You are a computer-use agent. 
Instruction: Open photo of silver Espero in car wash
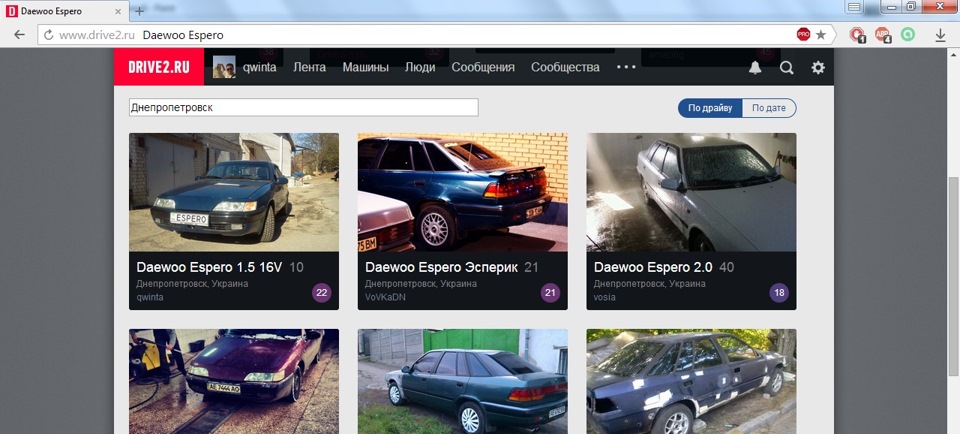point(691,192)
